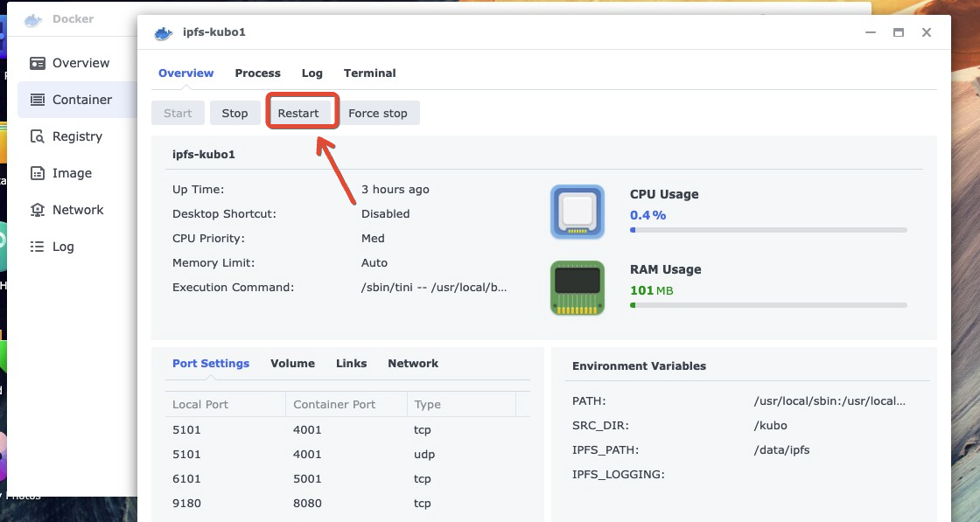
Task: Maximize the ipfs-kubo1 window
Action: [898, 32]
